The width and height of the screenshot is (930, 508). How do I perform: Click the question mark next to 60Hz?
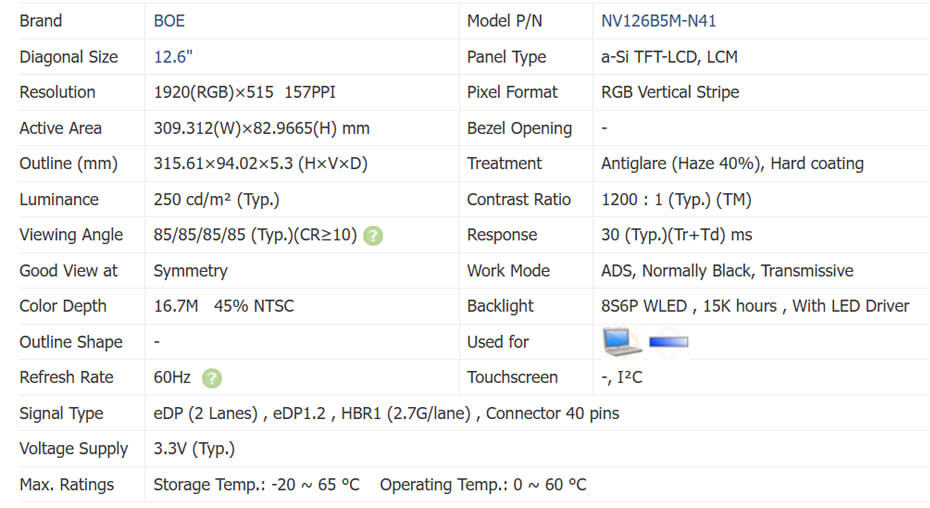pos(212,378)
